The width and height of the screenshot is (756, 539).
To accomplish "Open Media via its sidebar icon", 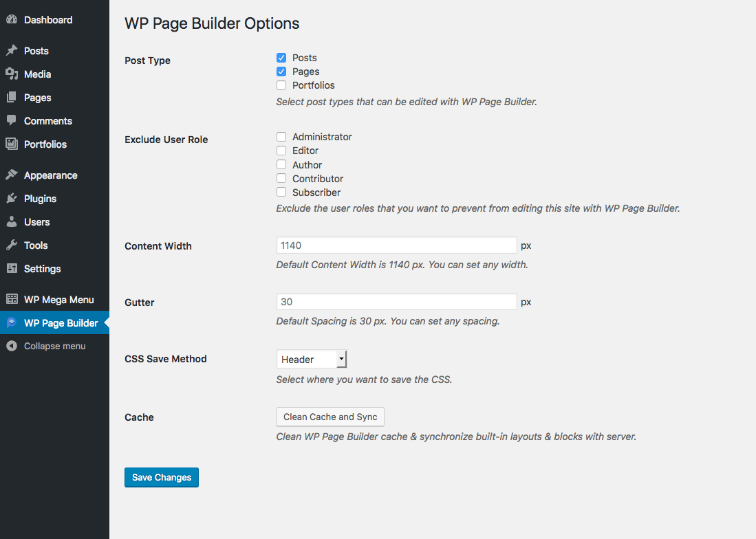I will (x=12, y=74).
